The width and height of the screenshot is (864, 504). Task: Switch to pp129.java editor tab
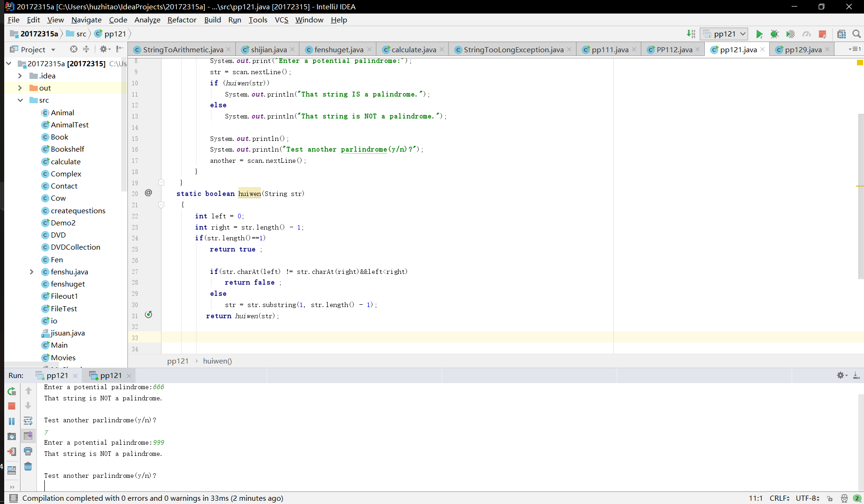point(803,49)
